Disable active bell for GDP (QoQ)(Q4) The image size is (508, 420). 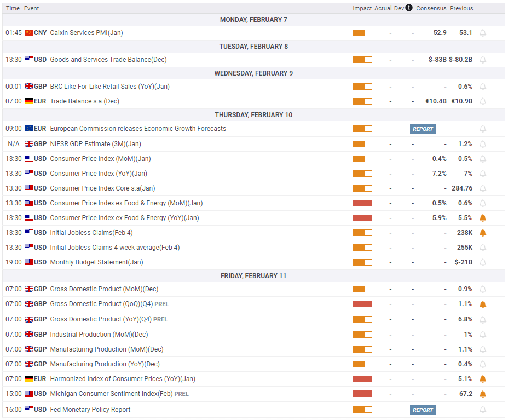click(483, 304)
